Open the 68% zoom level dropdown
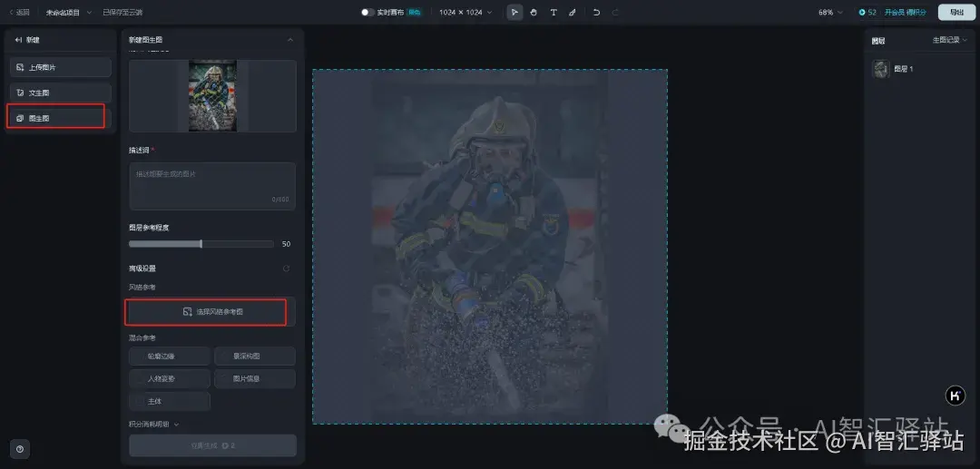Screen dimensions: 980x469 click(830, 13)
